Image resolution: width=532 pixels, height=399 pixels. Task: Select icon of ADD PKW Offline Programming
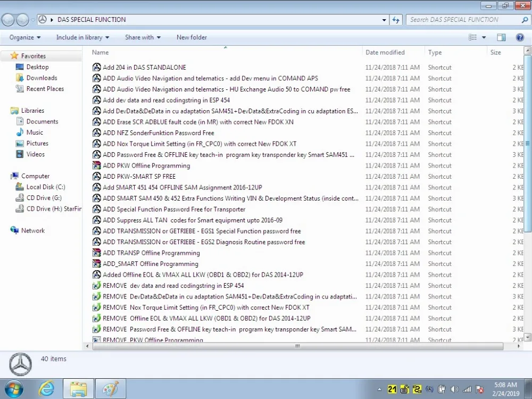[97, 165]
